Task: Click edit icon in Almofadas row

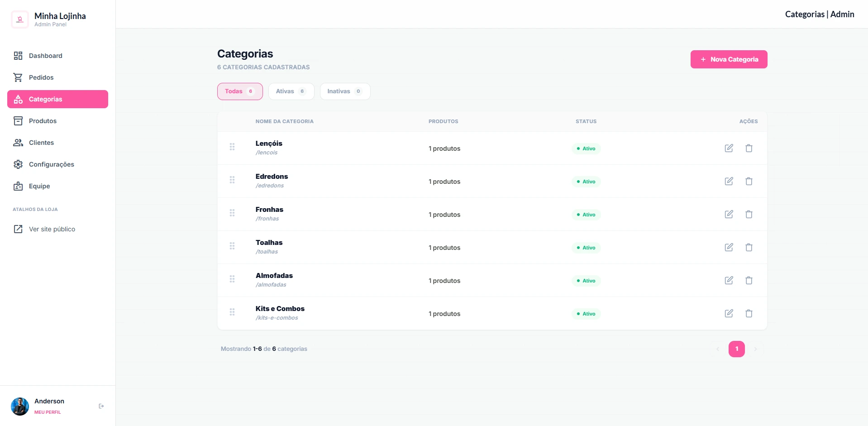Action: [729, 280]
